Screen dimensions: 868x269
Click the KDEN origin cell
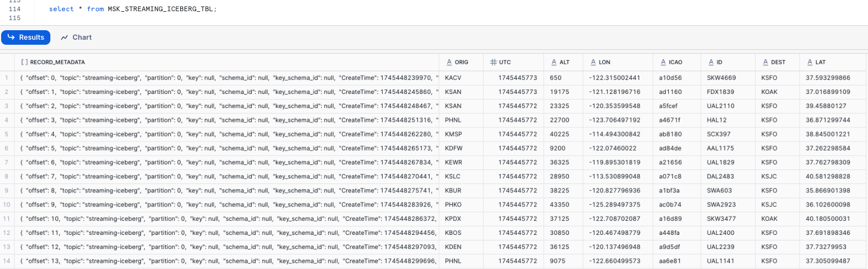click(461, 247)
